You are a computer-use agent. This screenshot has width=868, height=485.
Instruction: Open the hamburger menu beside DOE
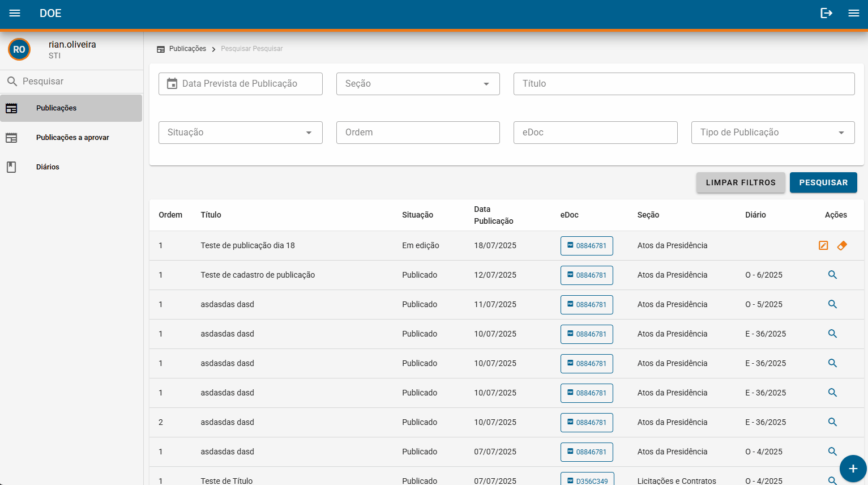15,13
